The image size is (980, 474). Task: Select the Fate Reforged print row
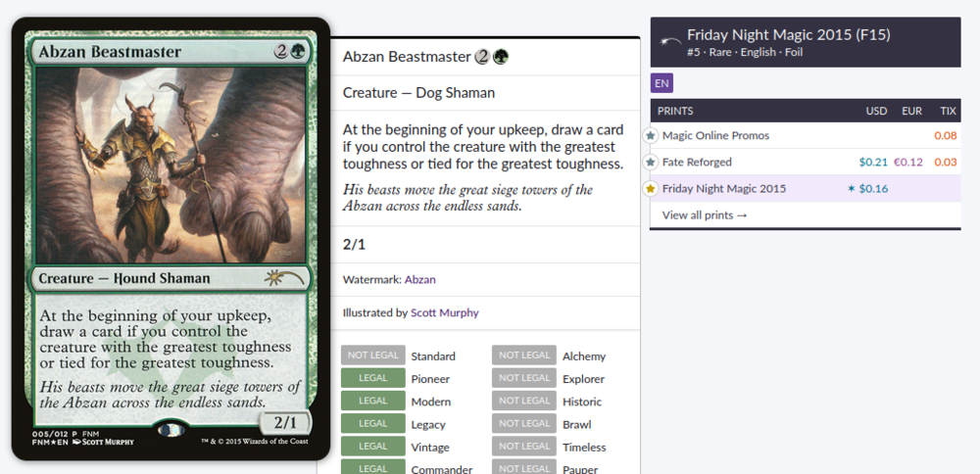[806, 162]
